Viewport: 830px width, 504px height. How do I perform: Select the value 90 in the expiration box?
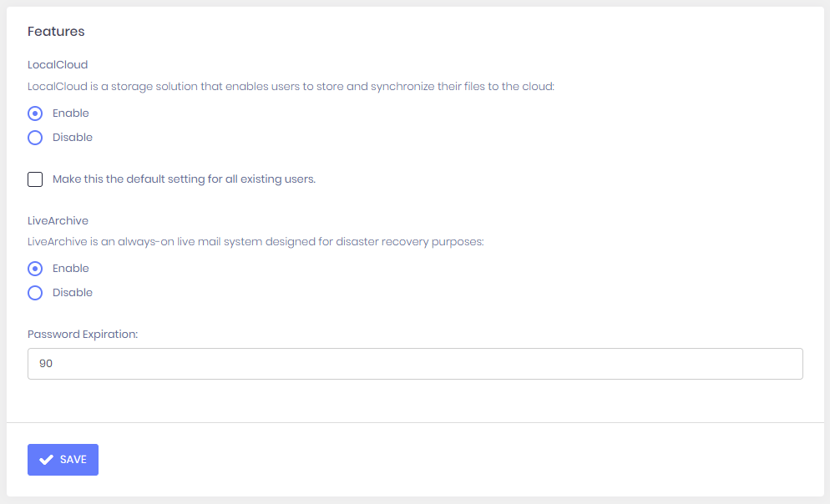tap(46, 363)
